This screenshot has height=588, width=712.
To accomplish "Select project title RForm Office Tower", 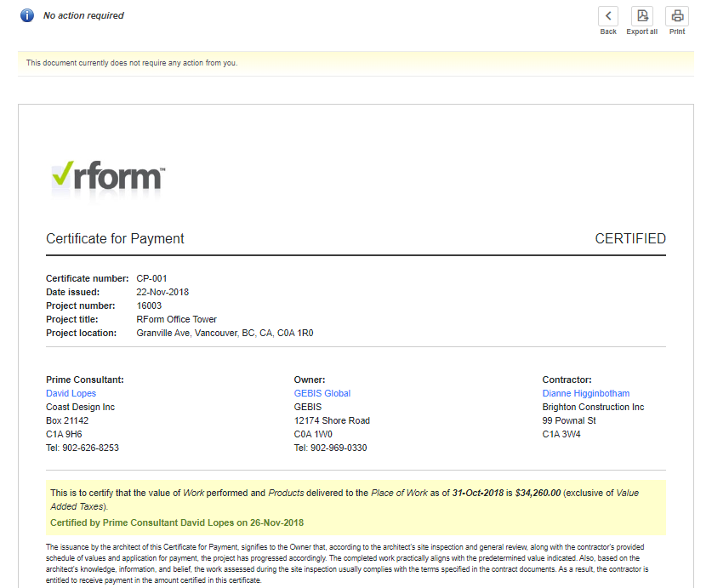I will [x=177, y=319].
